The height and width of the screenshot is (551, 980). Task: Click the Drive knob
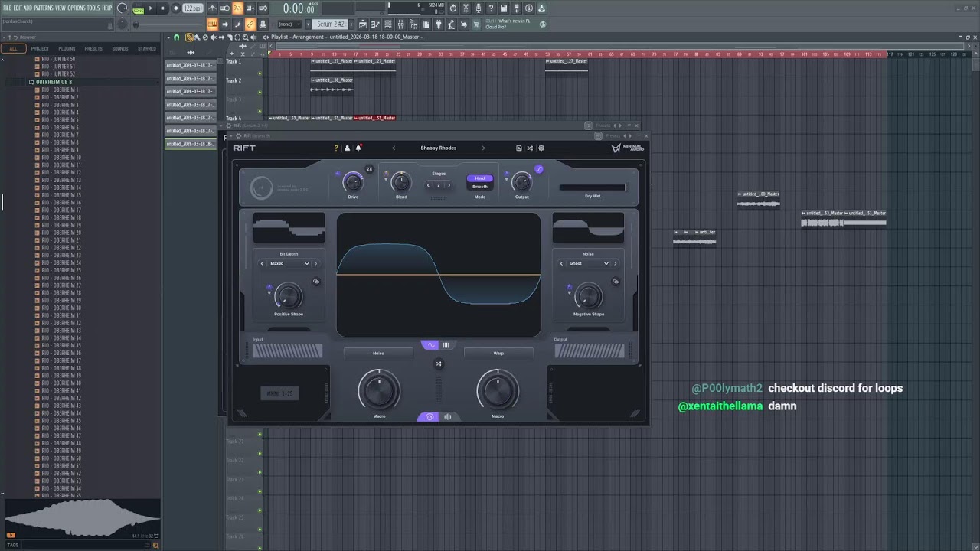click(353, 181)
